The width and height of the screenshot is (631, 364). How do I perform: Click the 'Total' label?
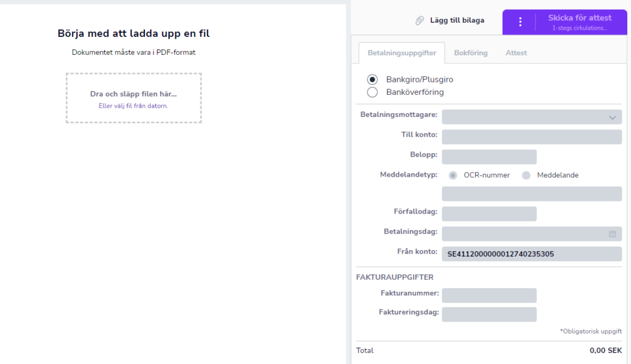[365, 350]
